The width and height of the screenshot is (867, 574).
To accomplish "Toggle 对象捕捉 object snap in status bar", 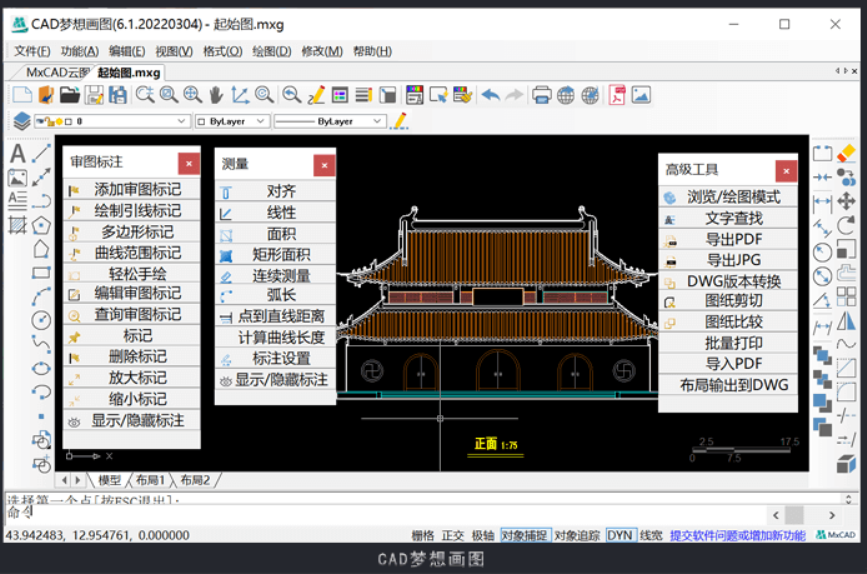I will 524,535.
